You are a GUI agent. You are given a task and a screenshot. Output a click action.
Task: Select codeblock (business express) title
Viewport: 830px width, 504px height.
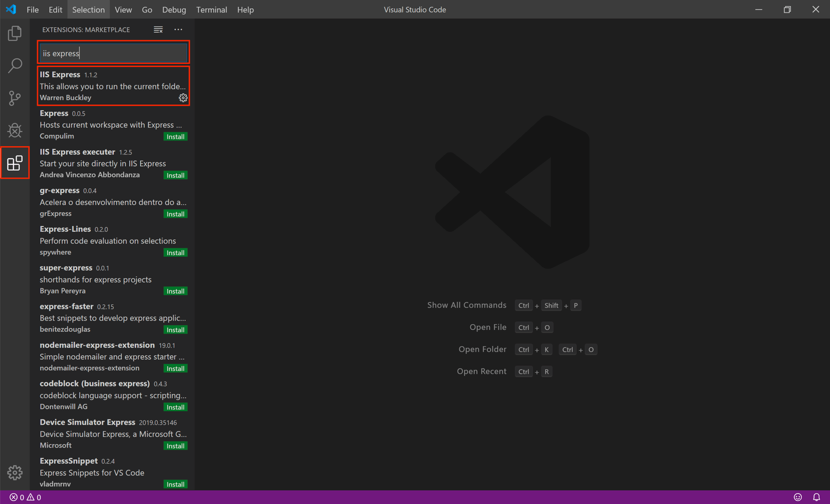95,384
